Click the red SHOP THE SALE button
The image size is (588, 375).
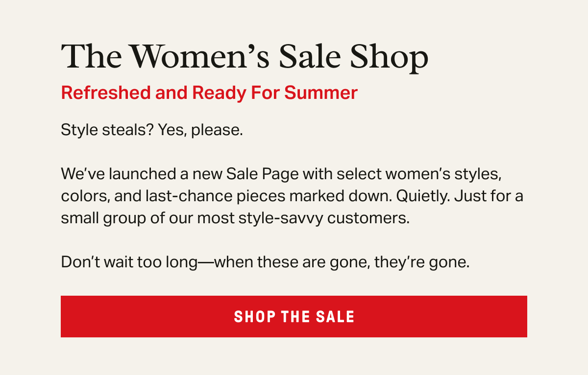pos(294,316)
